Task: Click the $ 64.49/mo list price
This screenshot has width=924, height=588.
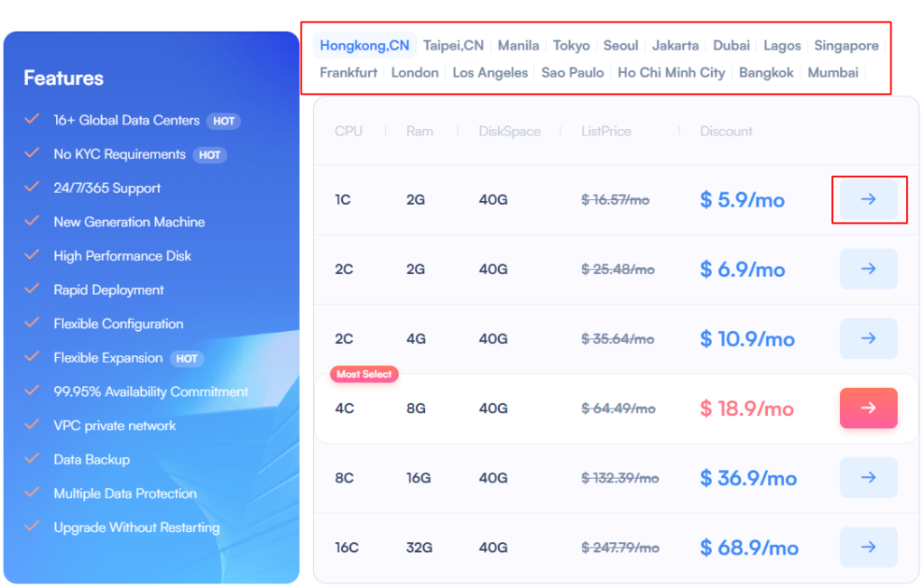Action: pyautogui.click(x=618, y=409)
